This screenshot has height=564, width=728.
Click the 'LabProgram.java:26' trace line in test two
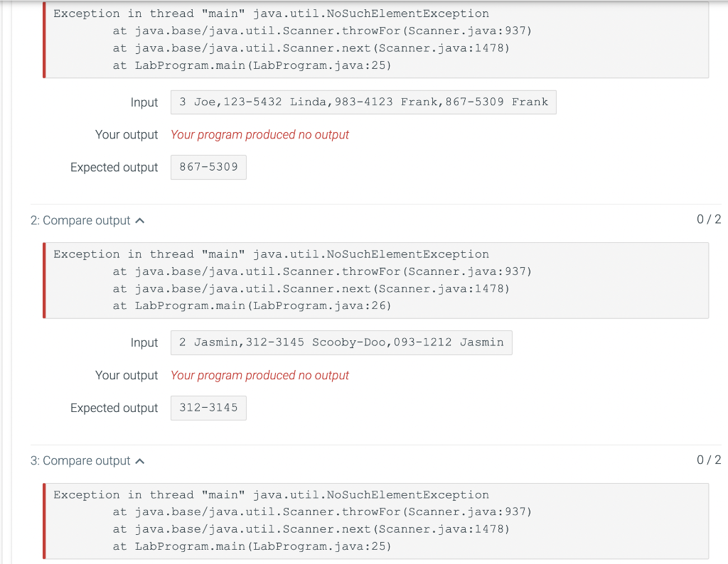pyautogui.click(x=252, y=305)
